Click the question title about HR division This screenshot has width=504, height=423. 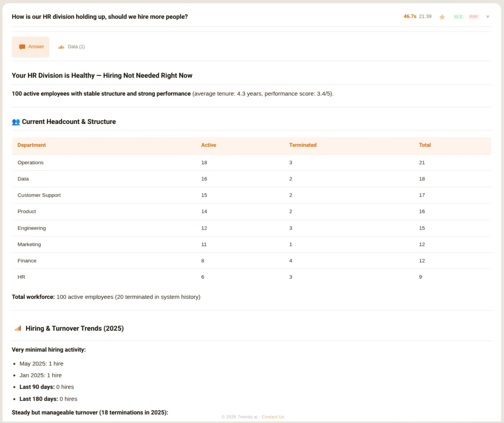pyautogui.click(x=100, y=17)
